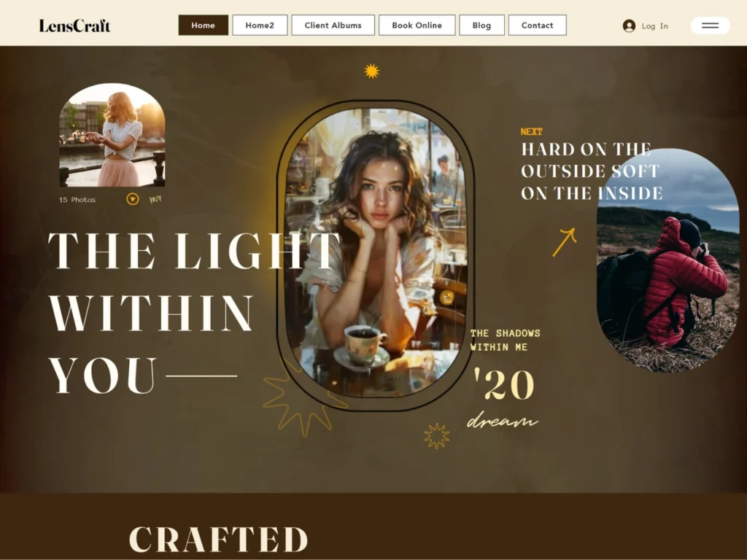747x560 pixels.
Task: Click the central cafe portrait image
Action: point(376,252)
